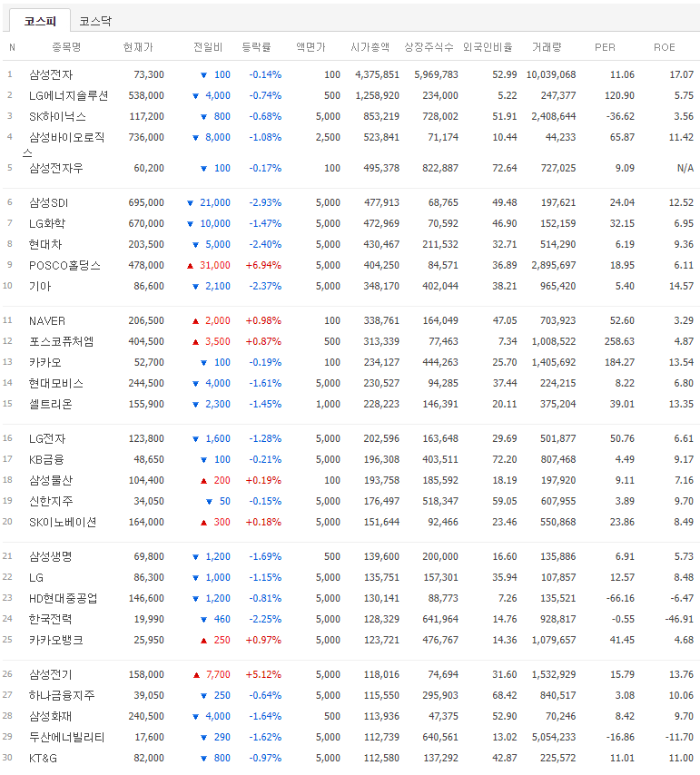This screenshot has height=775, width=700.
Task: Click the up arrow icon beside 31,000
Action: [190, 266]
